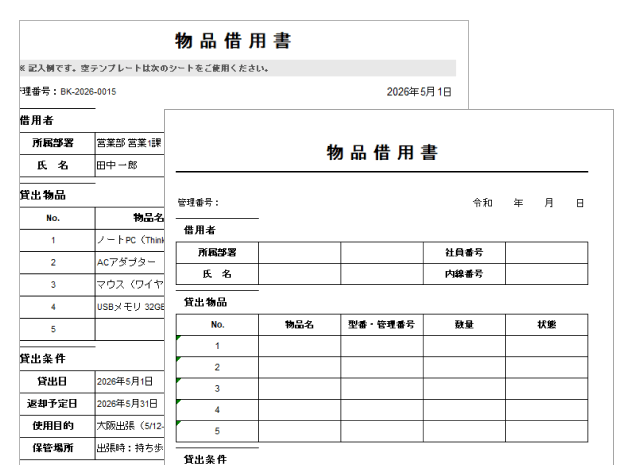This screenshot has height=465, width=633.
Task: Select the 出張時：持ち歩 storage cell
Action: [x=130, y=448]
